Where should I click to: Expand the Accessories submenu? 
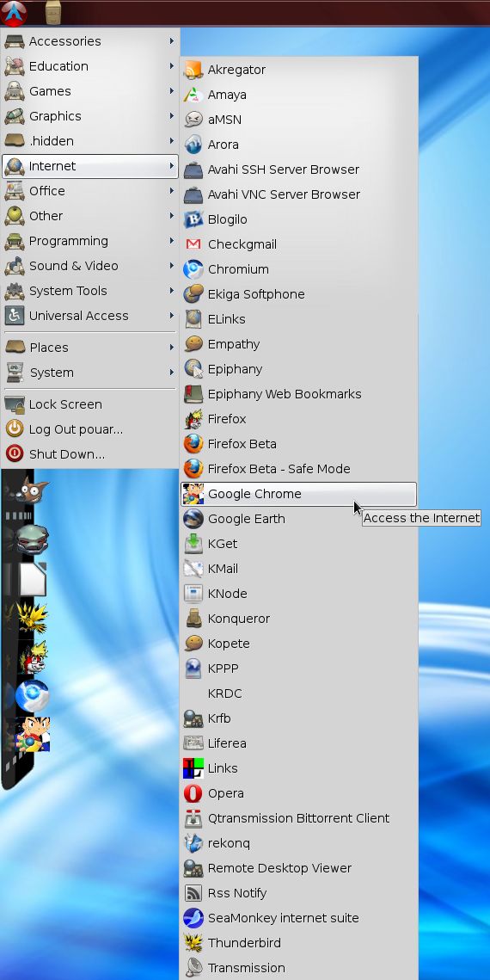[x=90, y=41]
